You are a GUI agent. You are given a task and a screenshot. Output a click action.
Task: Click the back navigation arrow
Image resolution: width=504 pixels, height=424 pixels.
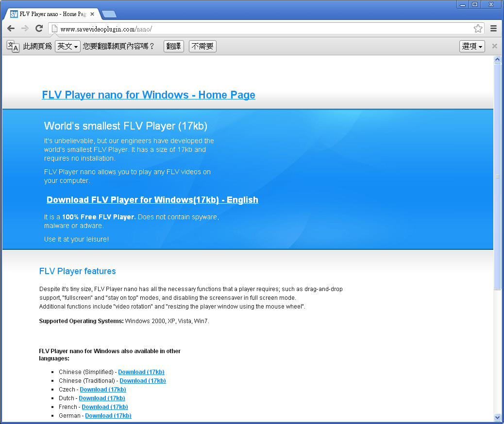coord(11,28)
